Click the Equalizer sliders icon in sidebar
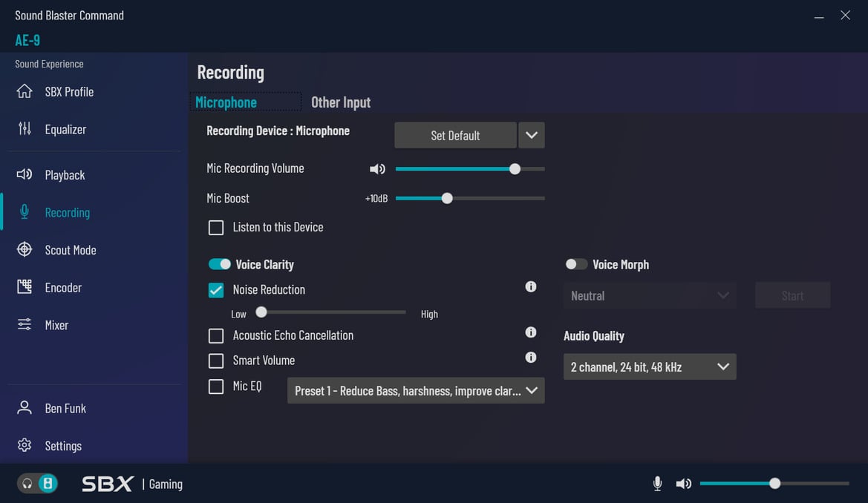 (25, 128)
